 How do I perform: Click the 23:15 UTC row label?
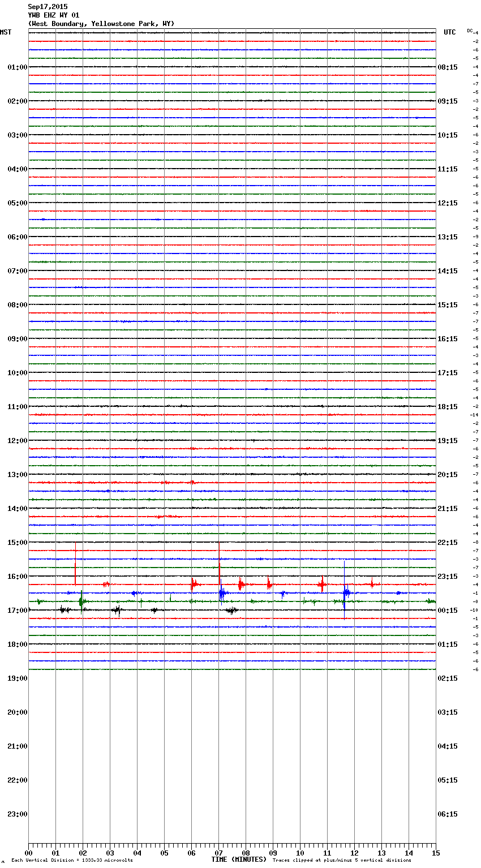pos(448,577)
